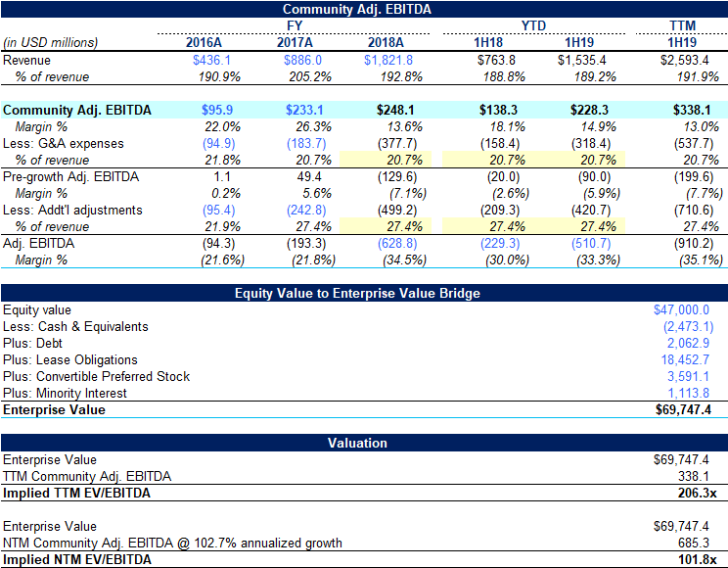The height and width of the screenshot is (568, 728).
Task: Select Adj. EBITDA 1H18 value (229.3)
Action: [500, 244]
